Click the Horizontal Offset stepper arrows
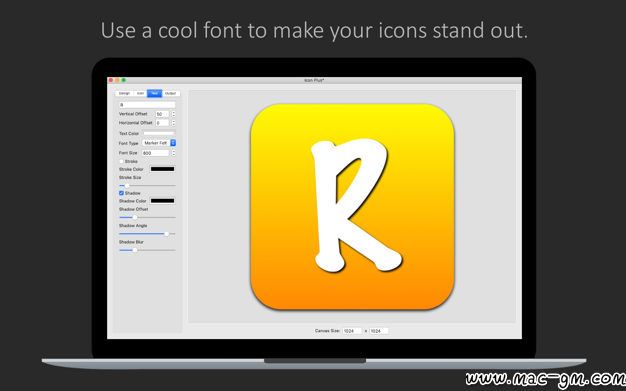Screen dimensions: 626x391 click(x=173, y=123)
